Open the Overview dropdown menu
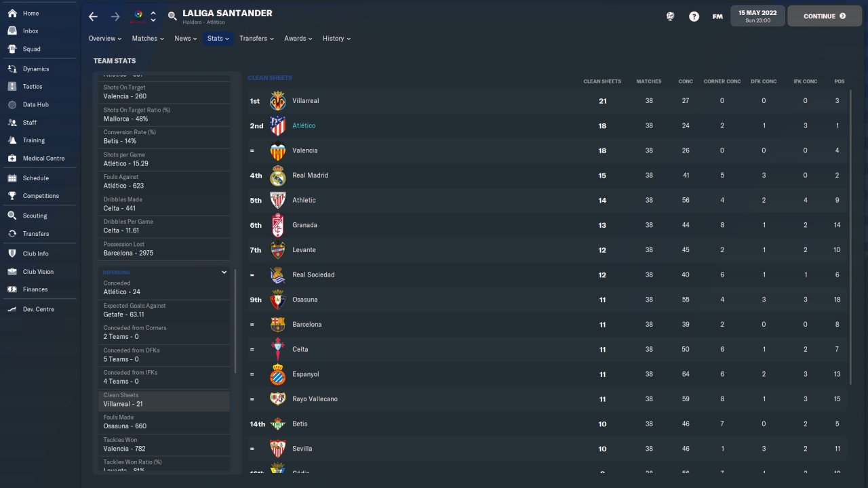868x488 pixels. point(104,39)
